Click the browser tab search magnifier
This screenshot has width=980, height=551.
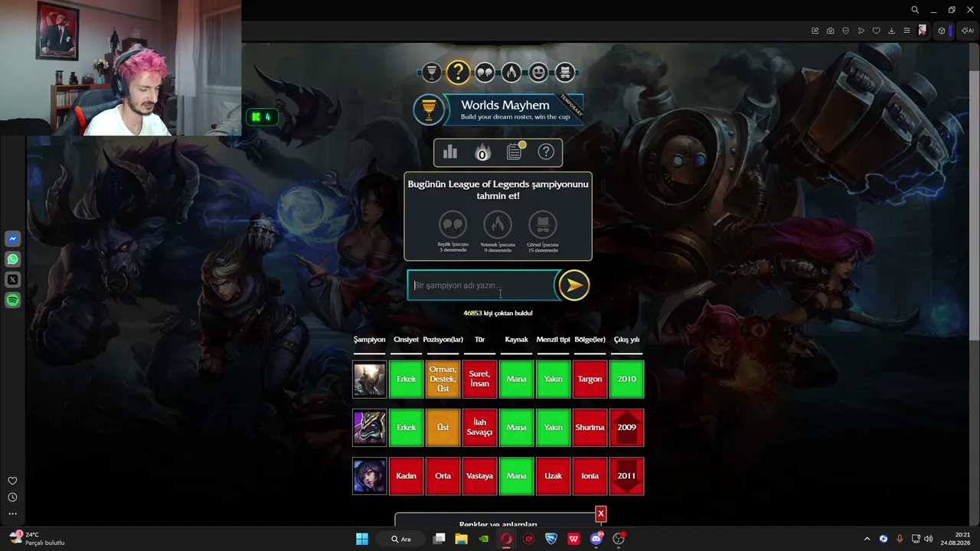pos(915,10)
